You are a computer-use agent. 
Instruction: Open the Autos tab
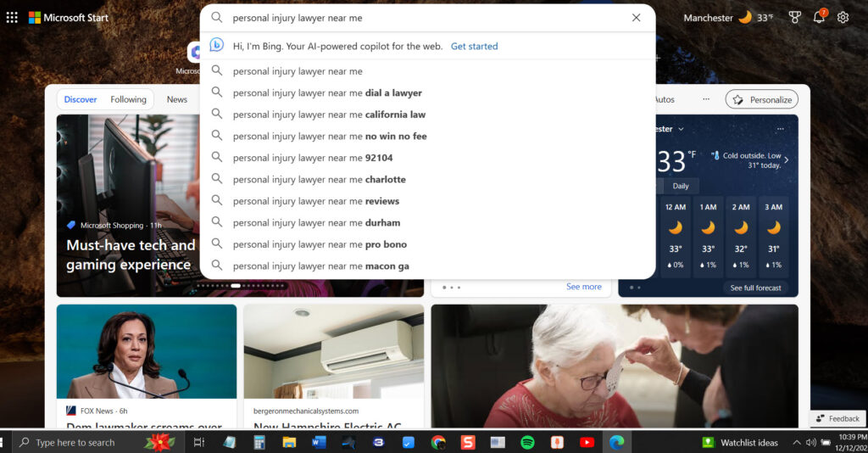click(665, 100)
